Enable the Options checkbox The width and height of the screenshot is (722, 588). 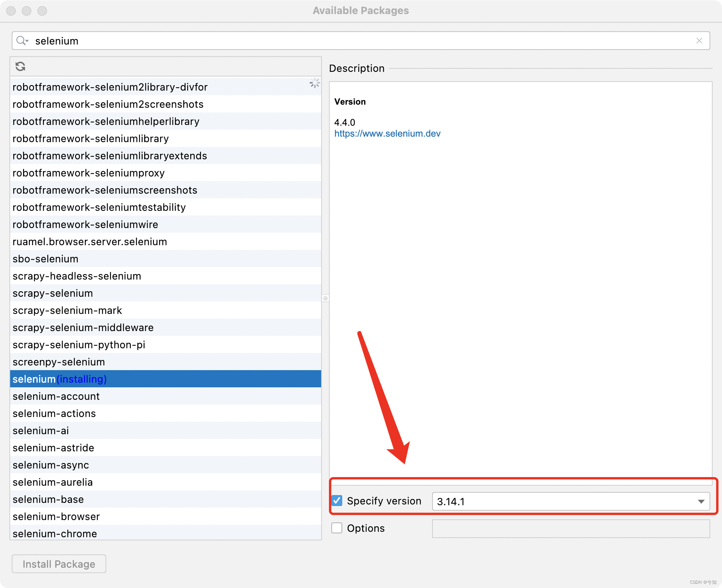pyautogui.click(x=337, y=528)
